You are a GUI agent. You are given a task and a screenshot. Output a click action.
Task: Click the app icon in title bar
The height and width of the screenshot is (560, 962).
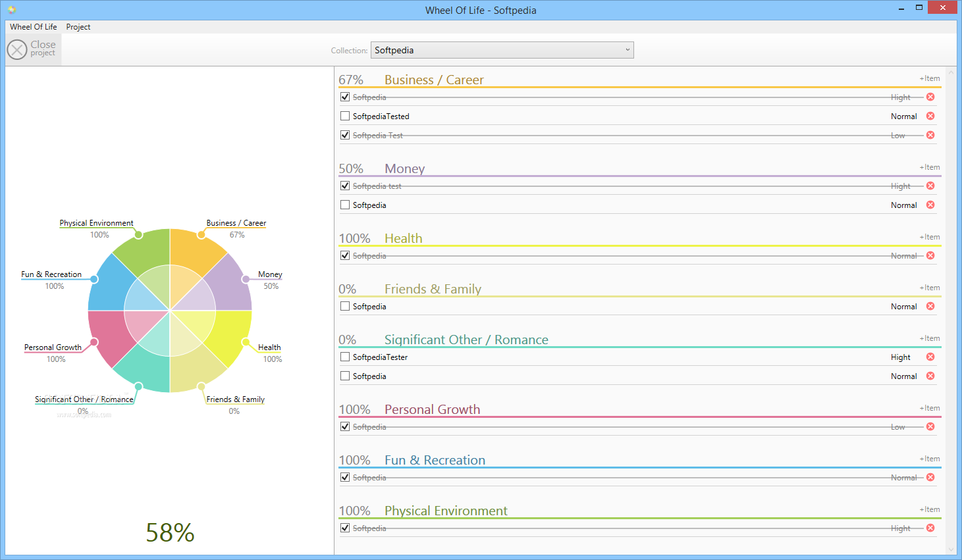(12, 9)
